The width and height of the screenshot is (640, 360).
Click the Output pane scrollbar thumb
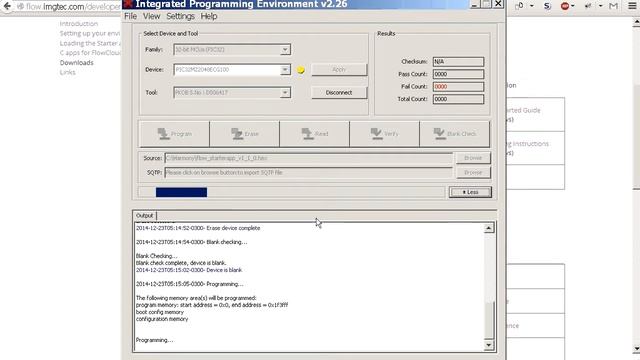[489, 320]
